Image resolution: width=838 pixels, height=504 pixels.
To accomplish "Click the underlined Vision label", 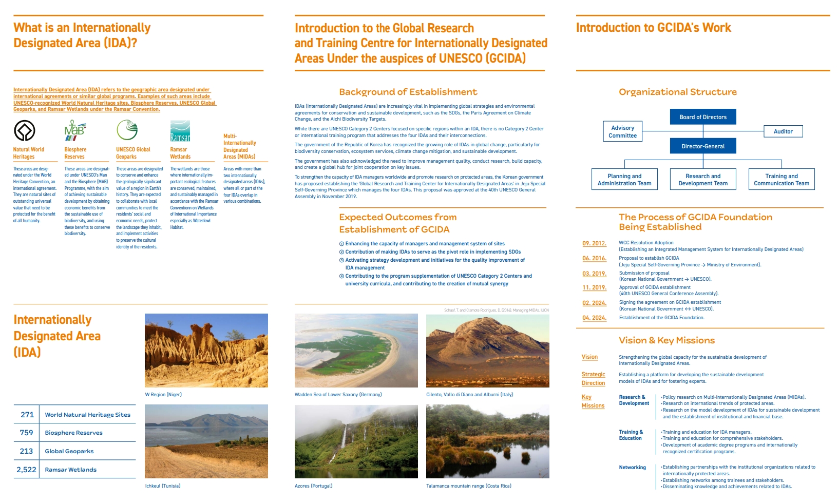I will click(x=589, y=357).
